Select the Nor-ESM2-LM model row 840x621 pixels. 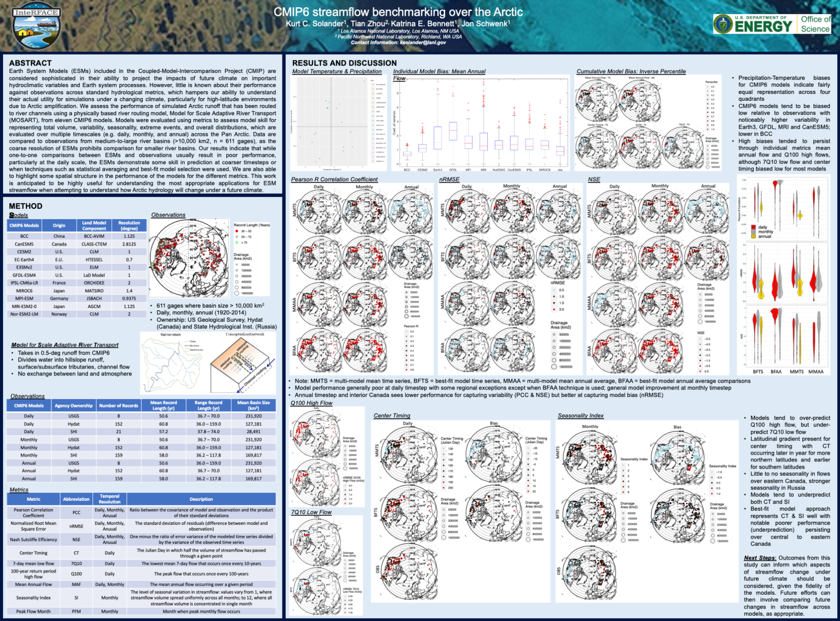[77, 314]
